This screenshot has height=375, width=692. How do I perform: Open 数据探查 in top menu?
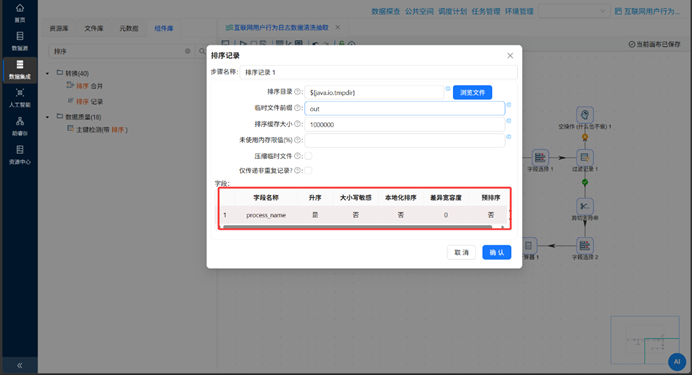386,11
